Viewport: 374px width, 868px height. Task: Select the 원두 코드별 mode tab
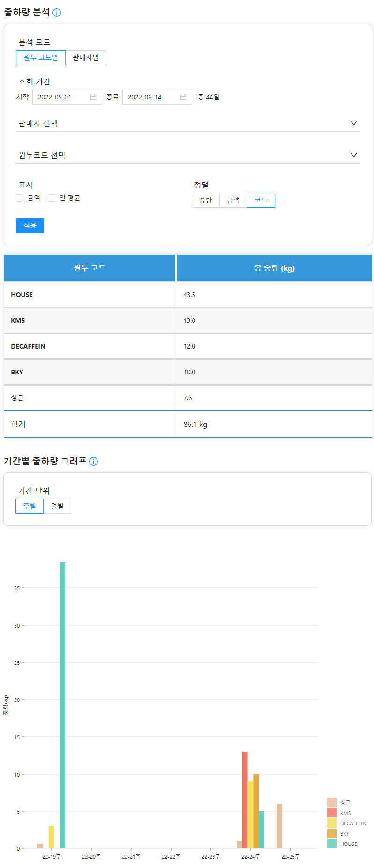point(41,57)
